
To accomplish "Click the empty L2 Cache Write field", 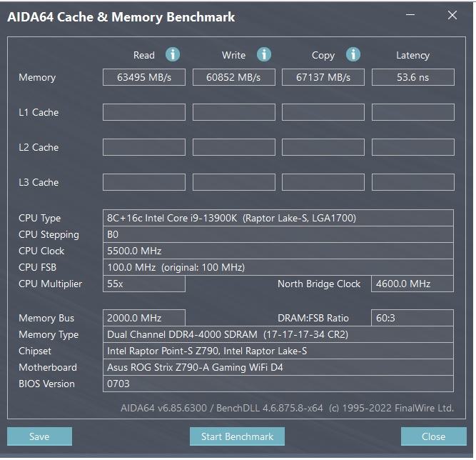I will [234, 147].
